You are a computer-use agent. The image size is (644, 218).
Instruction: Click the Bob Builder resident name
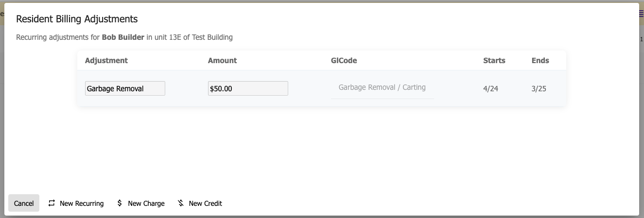123,37
